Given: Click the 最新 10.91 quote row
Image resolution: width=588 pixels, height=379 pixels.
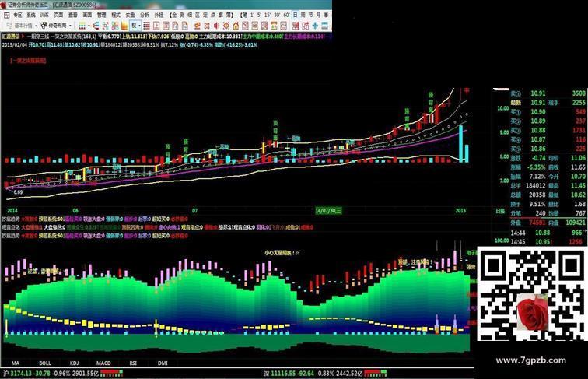Looking at the screenshot, I should point(548,103).
